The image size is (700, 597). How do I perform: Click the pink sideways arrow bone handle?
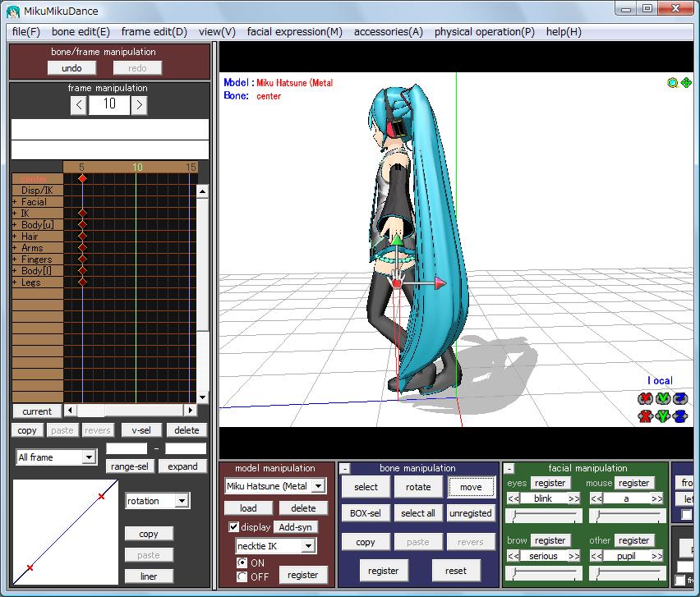[x=440, y=282]
